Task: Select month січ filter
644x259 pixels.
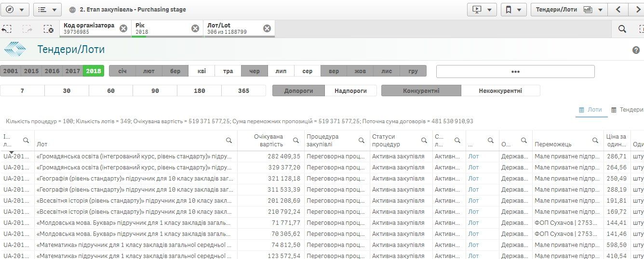Action: pyautogui.click(x=122, y=71)
